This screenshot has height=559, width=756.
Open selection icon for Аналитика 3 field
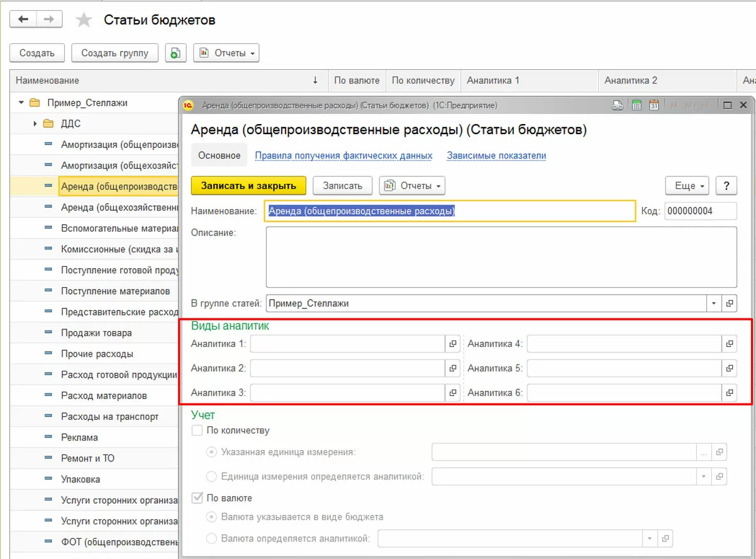[452, 393]
